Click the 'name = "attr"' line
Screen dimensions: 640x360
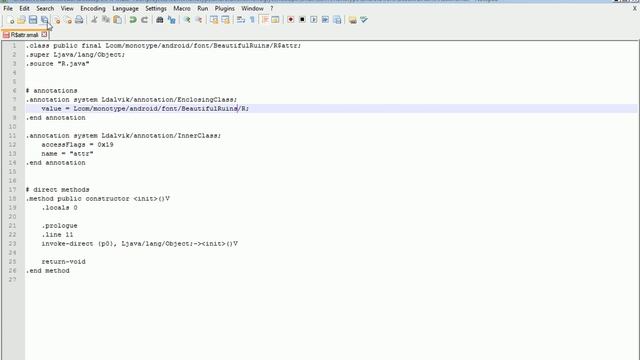click(x=67, y=153)
